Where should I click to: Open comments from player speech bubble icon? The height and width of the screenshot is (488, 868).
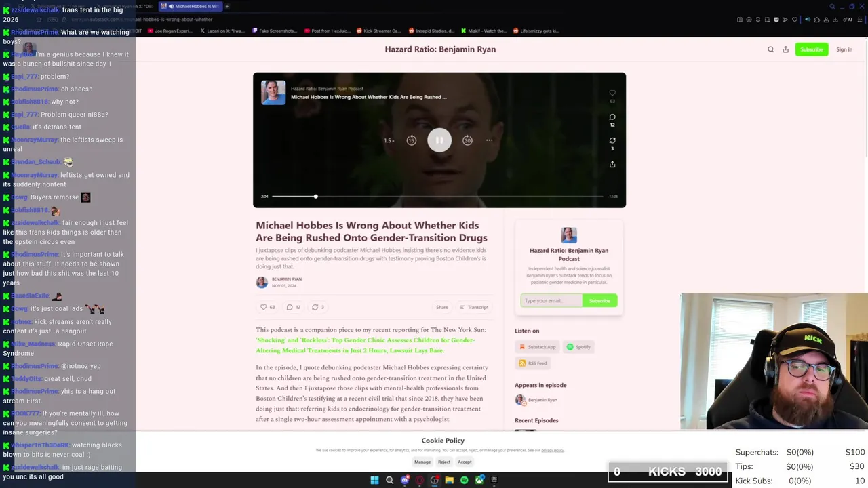[x=612, y=117]
